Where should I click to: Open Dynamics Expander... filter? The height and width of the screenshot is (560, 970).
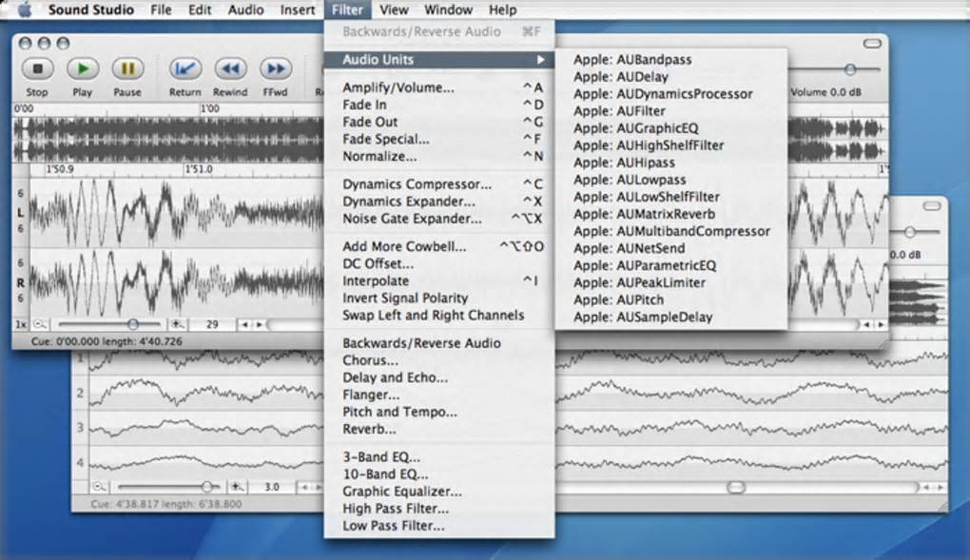pyautogui.click(x=439, y=202)
